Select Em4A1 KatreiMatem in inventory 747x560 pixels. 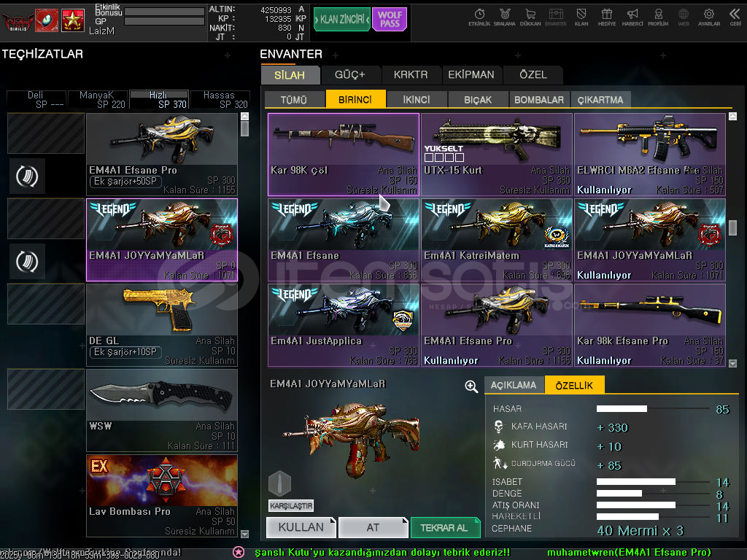pyautogui.click(x=496, y=240)
